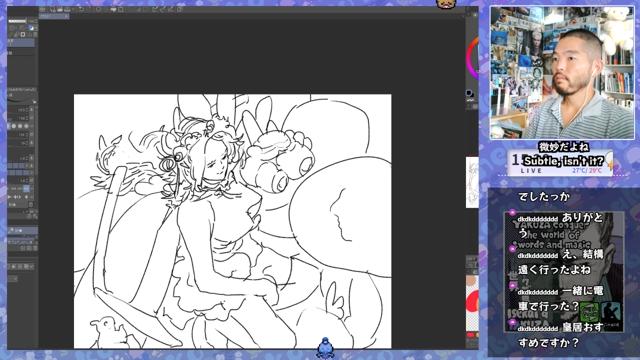Click the Undo arrow in the command bar
This screenshot has height=360, width=640.
pos(82,9)
